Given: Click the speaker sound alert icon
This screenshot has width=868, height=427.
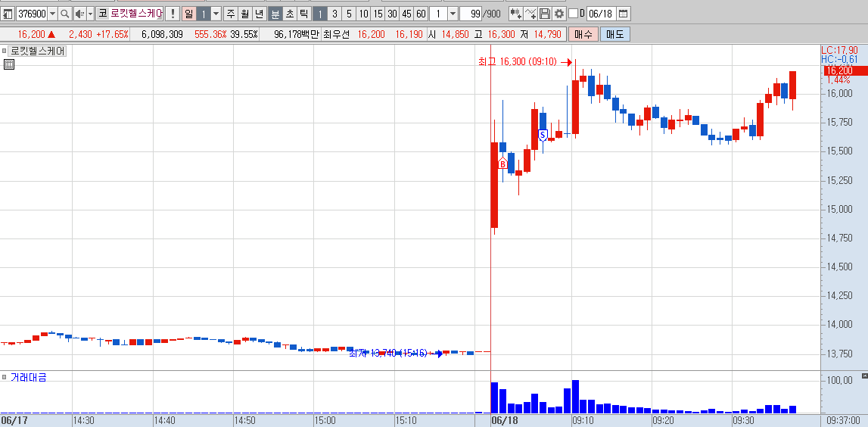Looking at the screenshot, I should pos(79,14).
